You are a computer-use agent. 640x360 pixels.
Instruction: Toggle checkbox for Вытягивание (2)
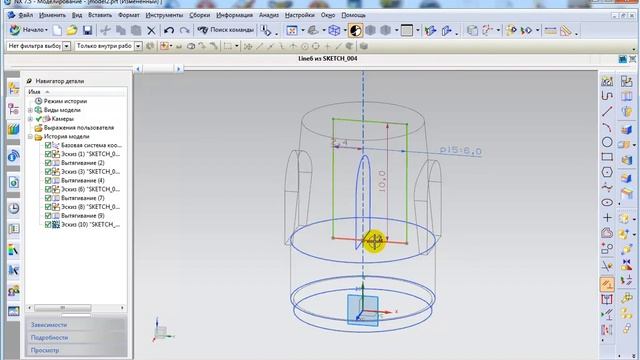pos(48,163)
